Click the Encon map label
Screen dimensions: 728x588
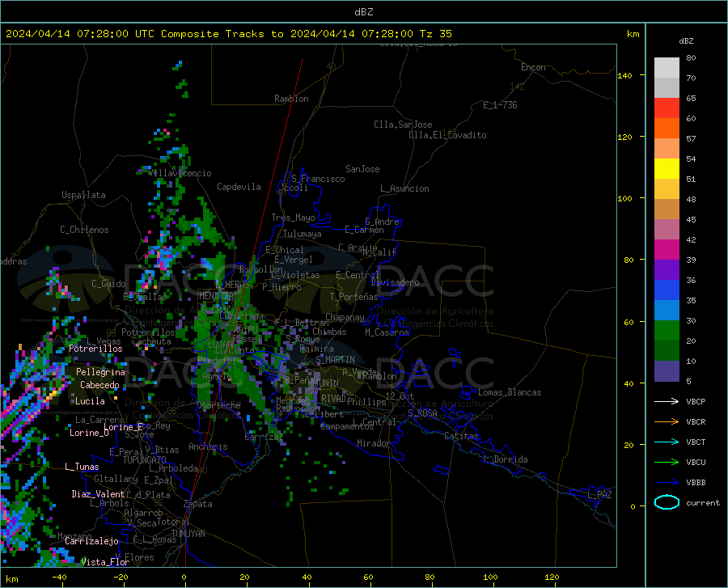pos(533,67)
